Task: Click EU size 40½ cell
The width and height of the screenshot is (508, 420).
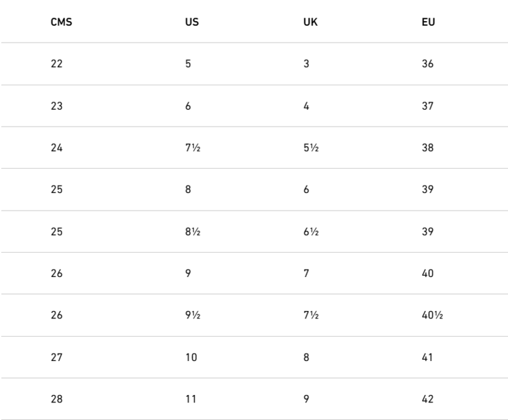Action: 432,316
